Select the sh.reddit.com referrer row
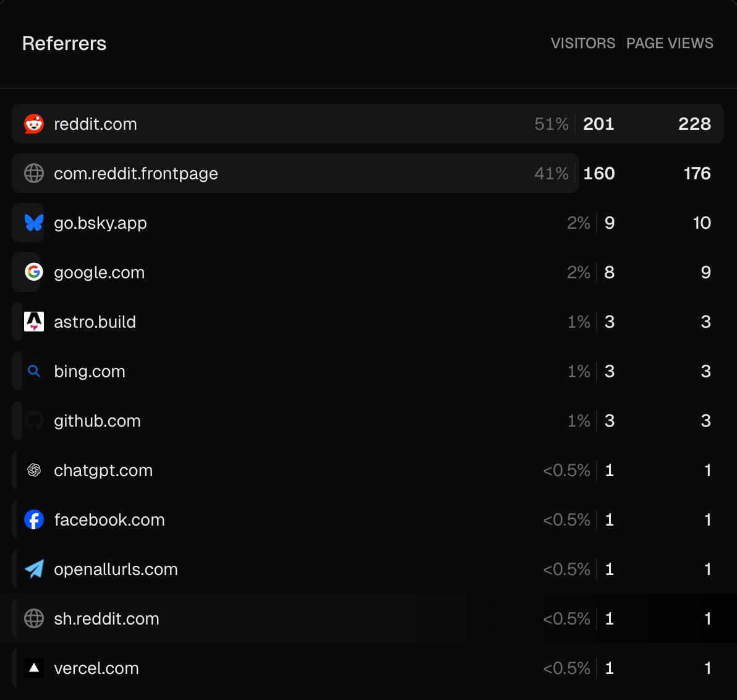Viewport: 737px width, 700px height. point(367,618)
